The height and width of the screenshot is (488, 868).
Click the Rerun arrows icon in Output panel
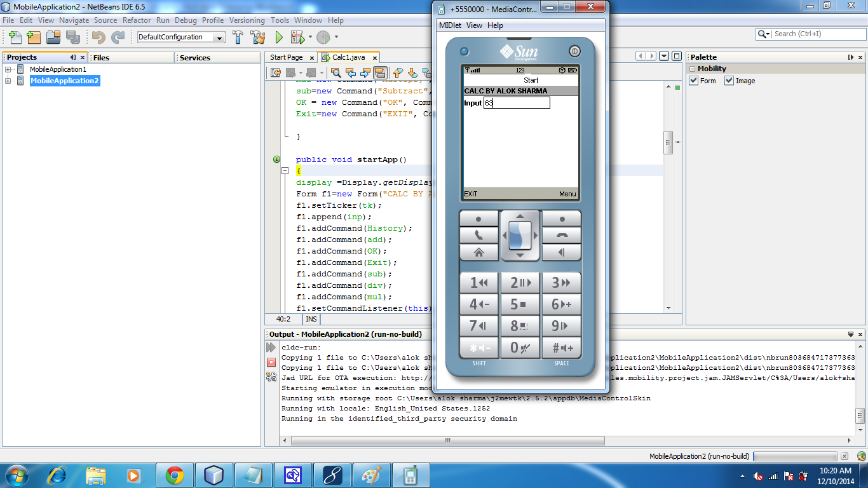point(271,348)
